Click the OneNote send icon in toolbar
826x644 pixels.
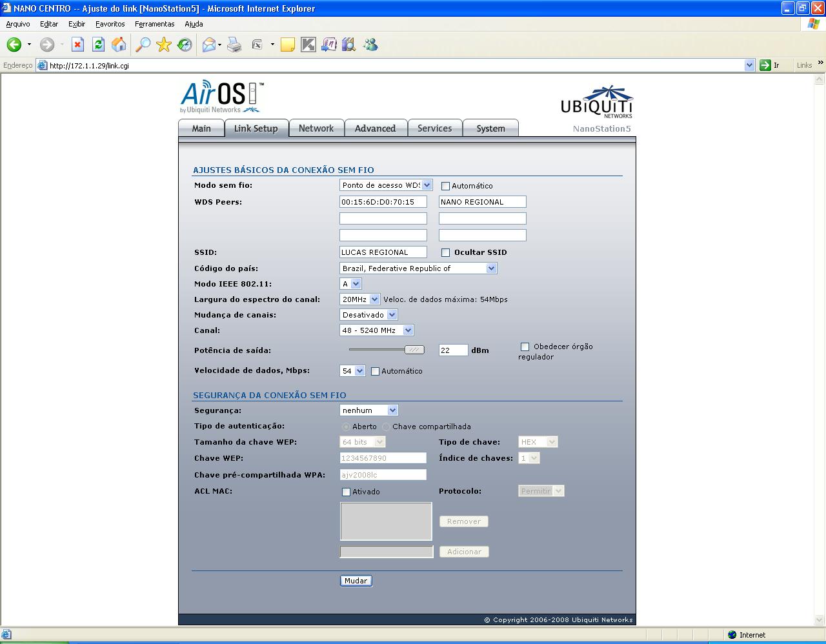329,45
